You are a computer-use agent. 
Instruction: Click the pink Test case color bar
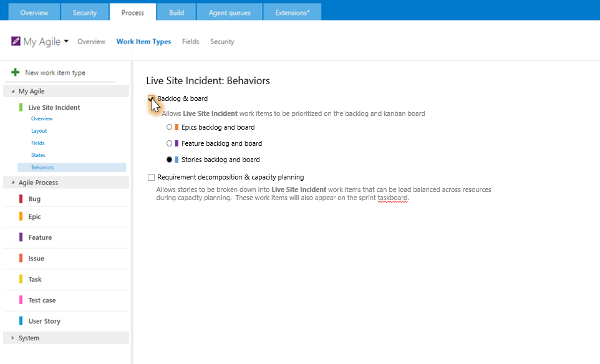click(x=21, y=300)
